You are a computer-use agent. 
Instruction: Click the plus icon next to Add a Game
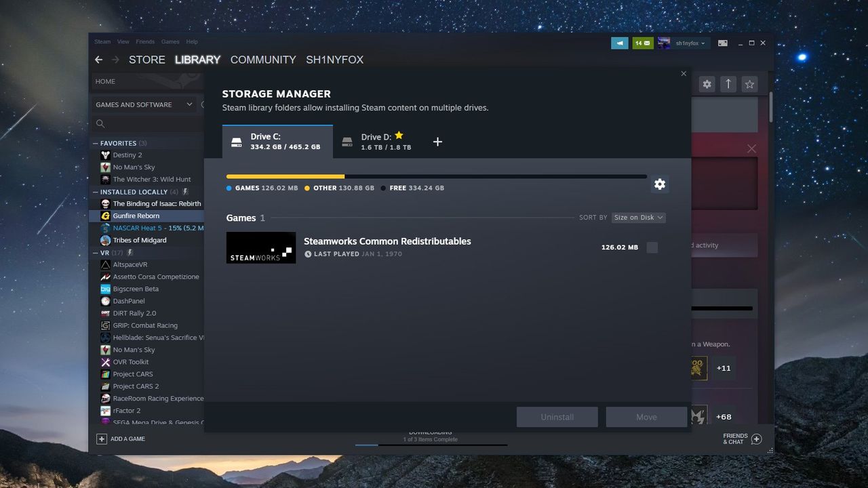pos(102,439)
